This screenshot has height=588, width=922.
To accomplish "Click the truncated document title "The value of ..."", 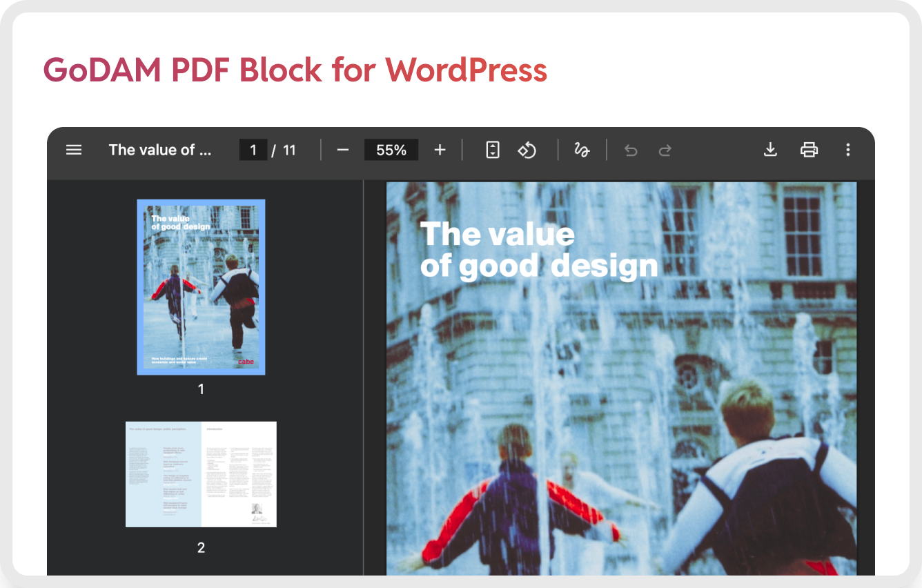I will [x=160, y=150].
